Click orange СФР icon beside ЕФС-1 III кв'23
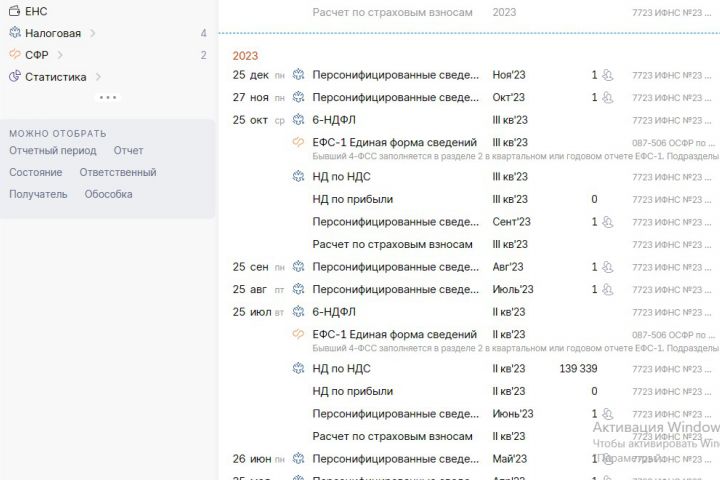The image size is (720, 480). point(297,143)
